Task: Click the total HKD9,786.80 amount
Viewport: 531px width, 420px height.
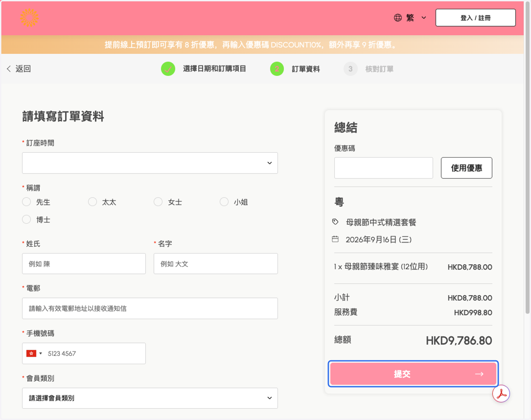Action: pyautogui.click(x=459, y=340)
